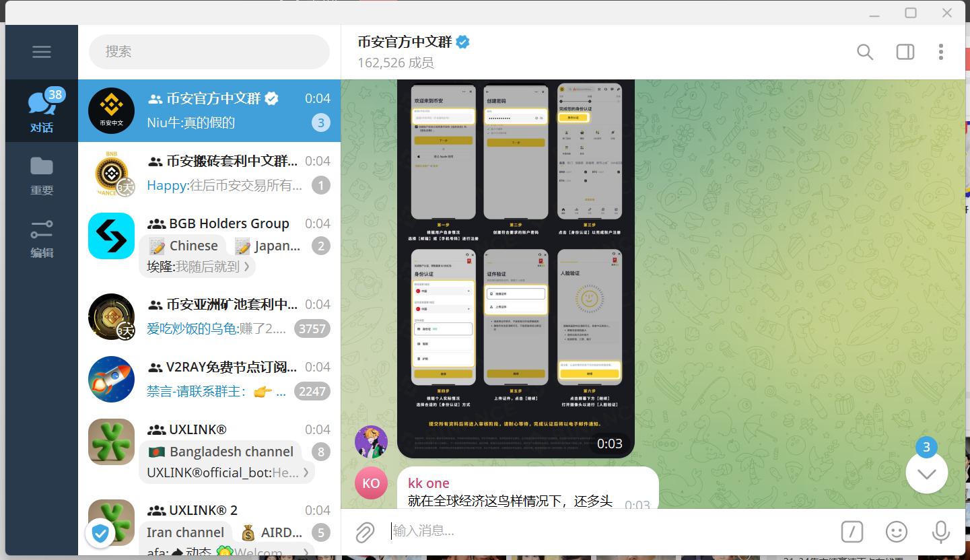Open the BGB Holders Group chat
Screen dimensions: 970x560
coord(209,245)
